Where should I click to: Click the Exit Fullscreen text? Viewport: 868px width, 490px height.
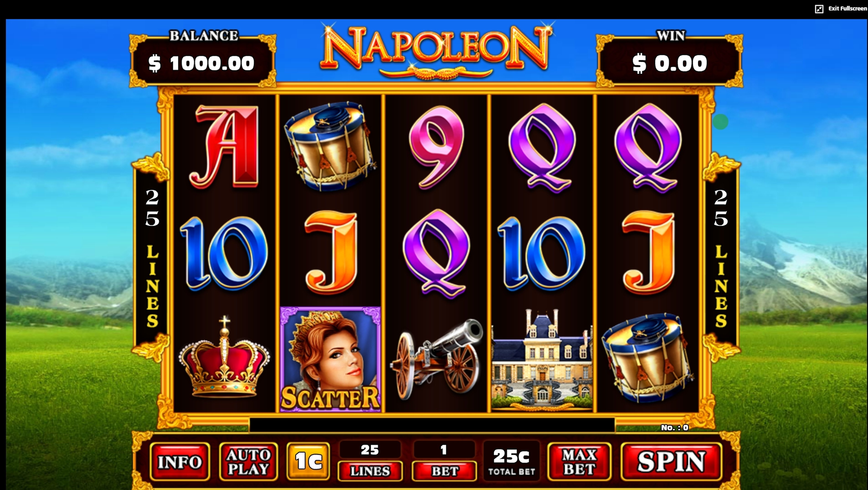tap(847, 8)
